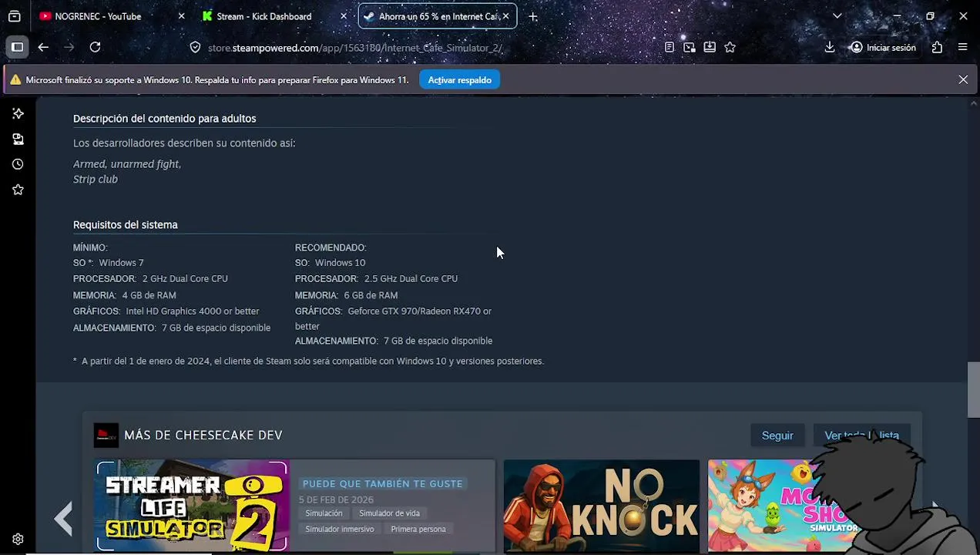Open the No Knock game thumbnail
This screenshot has width=980, height=555.
coord(602,506)
